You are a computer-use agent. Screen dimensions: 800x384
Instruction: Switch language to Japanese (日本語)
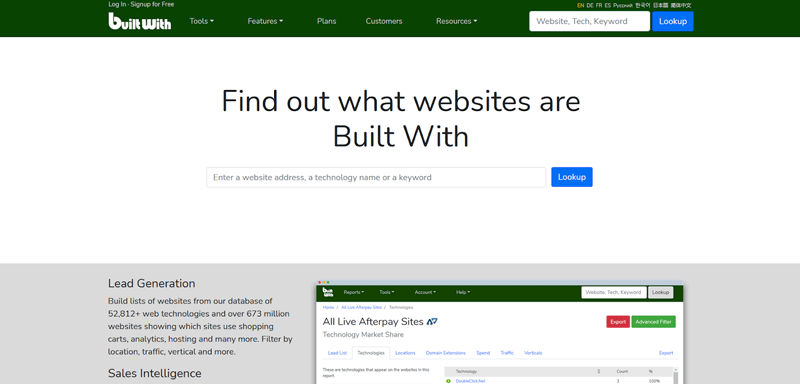pyautogui.click(x=660, y=5)
